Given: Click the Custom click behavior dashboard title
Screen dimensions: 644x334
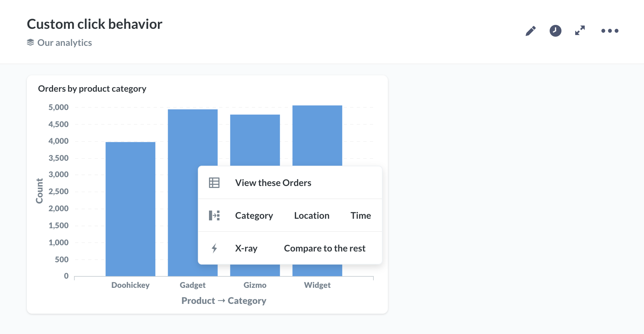Looking at the screenshot, I should coord(95,24).
